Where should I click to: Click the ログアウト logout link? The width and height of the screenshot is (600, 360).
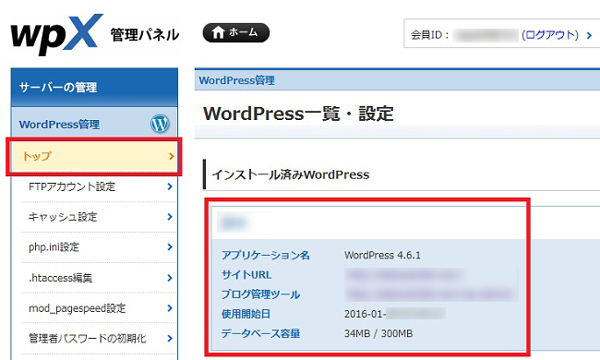pyautogui.click(x=550, y=35)
